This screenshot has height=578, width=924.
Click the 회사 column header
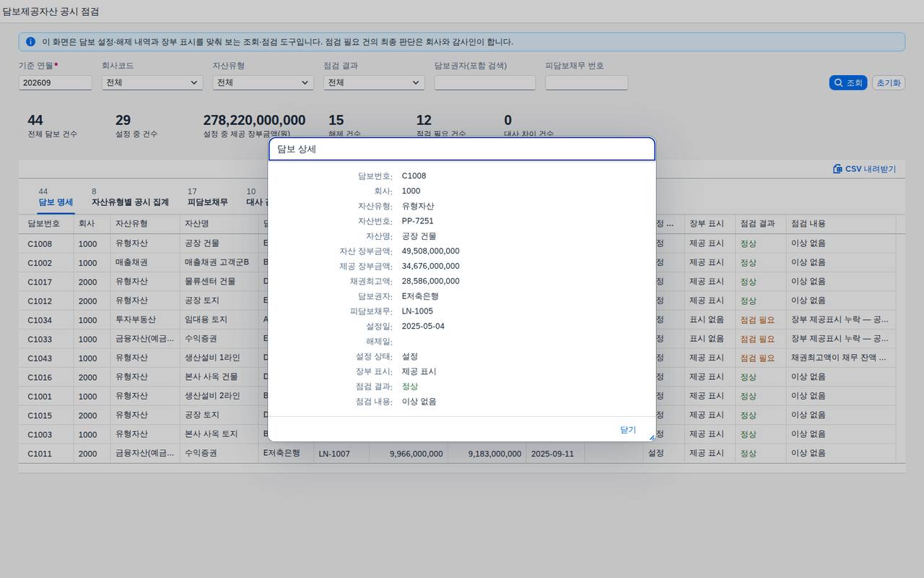click(92, 224)
